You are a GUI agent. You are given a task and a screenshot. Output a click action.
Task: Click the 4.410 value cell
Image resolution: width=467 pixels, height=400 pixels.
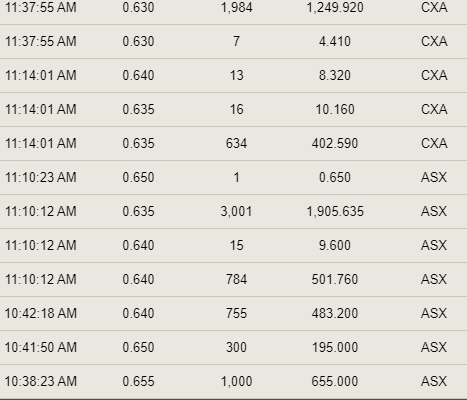point(335,42)
